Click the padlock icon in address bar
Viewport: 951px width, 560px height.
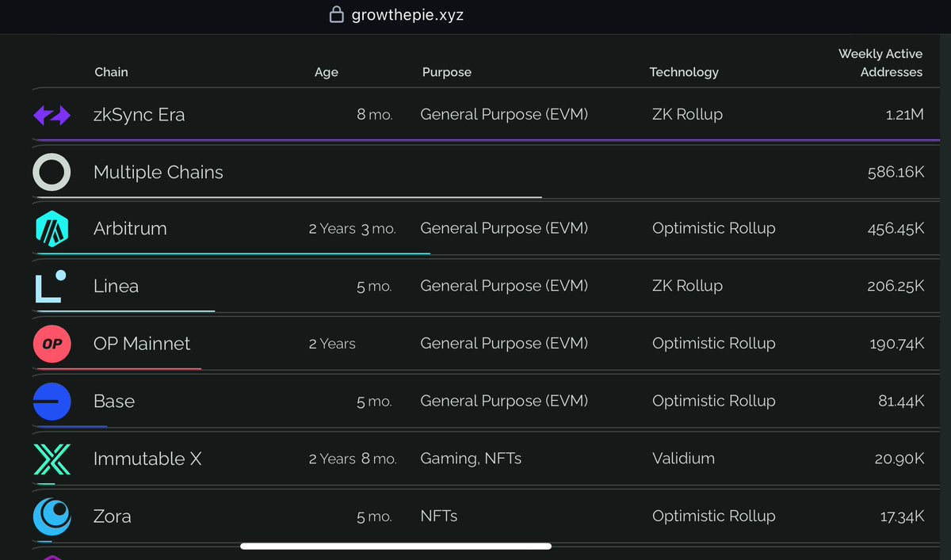(x=337, y=14)
